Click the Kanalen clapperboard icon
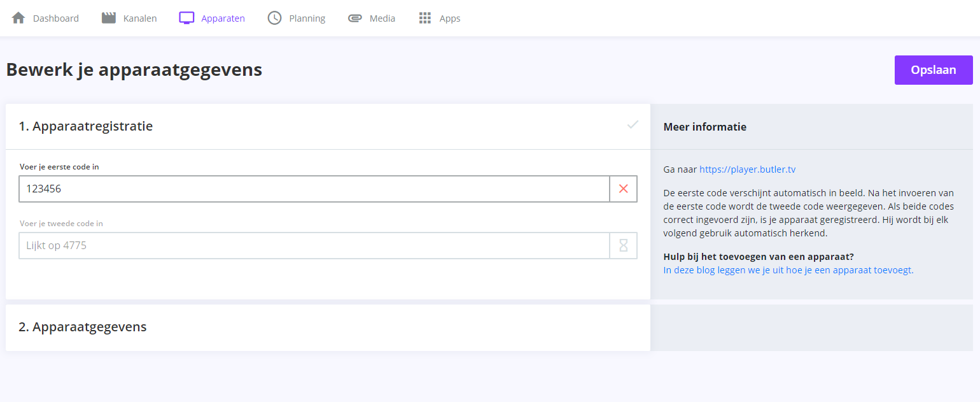Viewport: 980px width, 402px height. click(x=109, y=18)
